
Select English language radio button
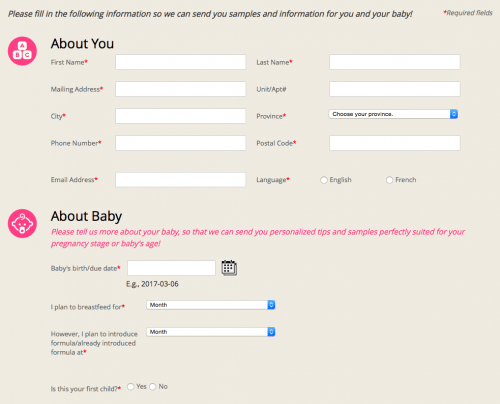click(324, 180)
